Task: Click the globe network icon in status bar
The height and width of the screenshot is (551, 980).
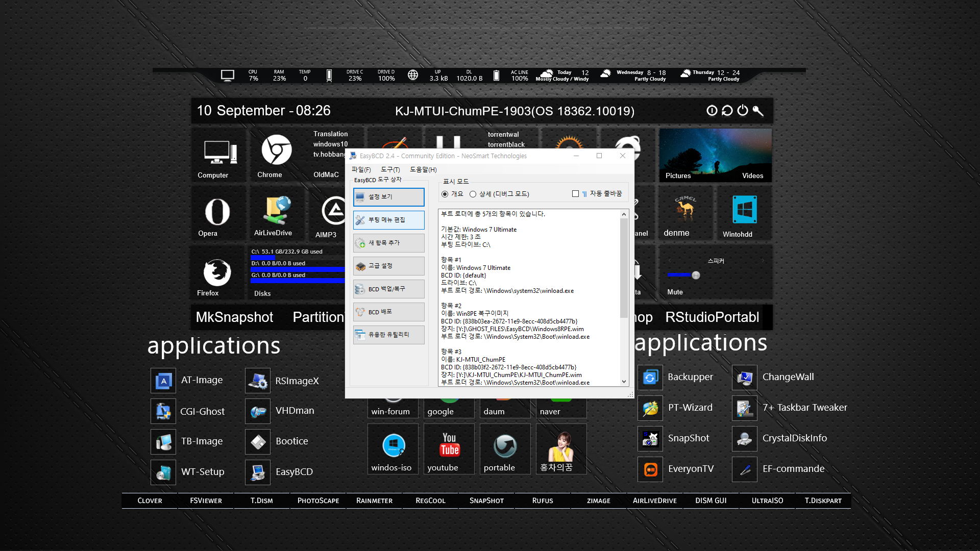Action: [413, 76]
